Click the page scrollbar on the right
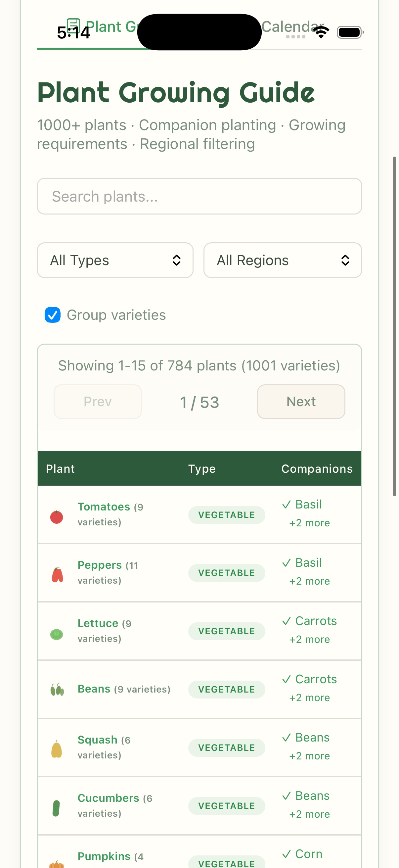Screen dimensions: 399x868 point(395,330)
